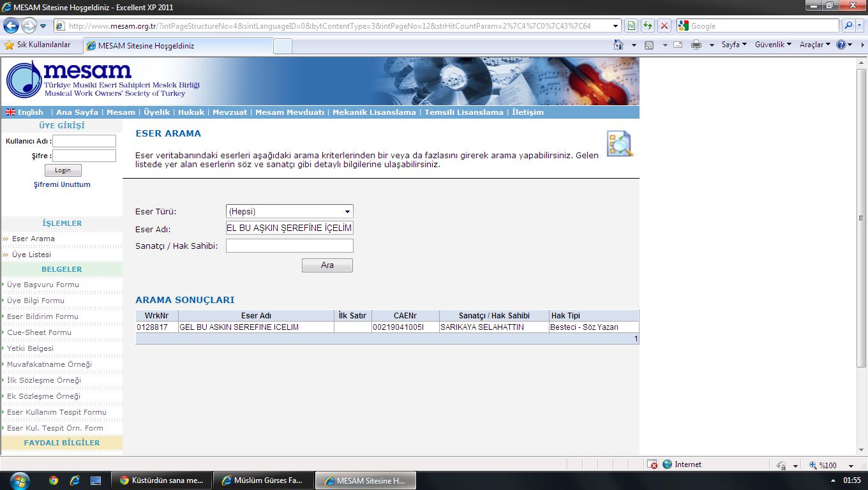The image size is (868, 490).
Task: Go to 'Ana Sayfa' in navigation bar
Action: click(77, 112)
